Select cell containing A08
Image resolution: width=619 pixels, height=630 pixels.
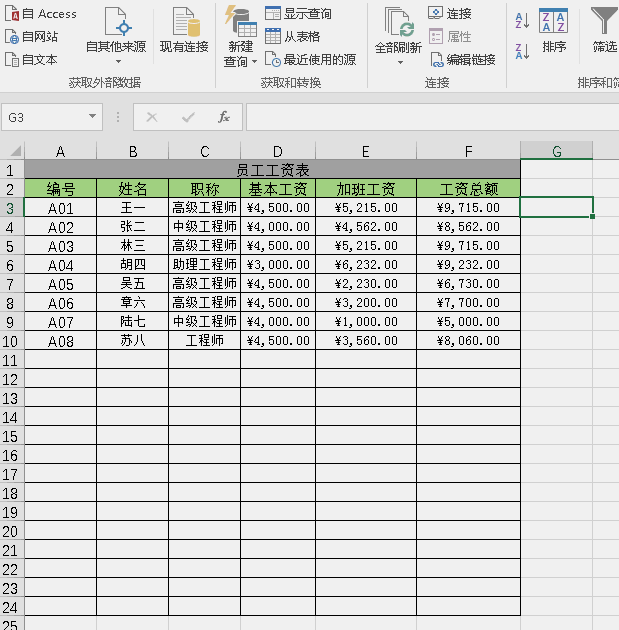point(60,341)
